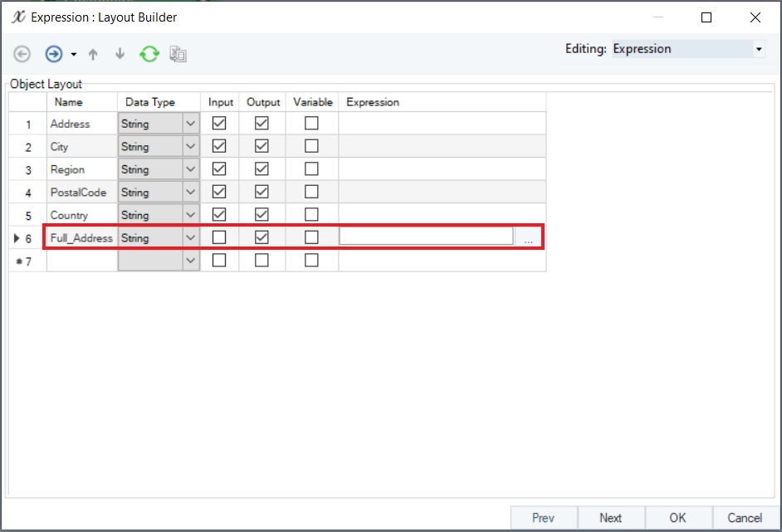Click the copy layout icon in toolbar
The width and height of the screenshot is (782, 532).
coord(178,54)
